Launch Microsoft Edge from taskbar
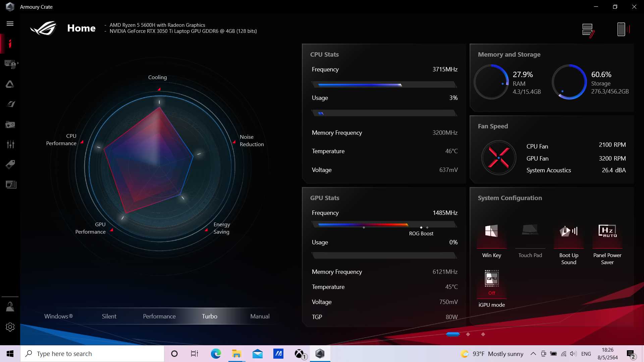Image resolution: width=644 pixels, height=362 pixels. pyautogui.click(x=216, y=354)
